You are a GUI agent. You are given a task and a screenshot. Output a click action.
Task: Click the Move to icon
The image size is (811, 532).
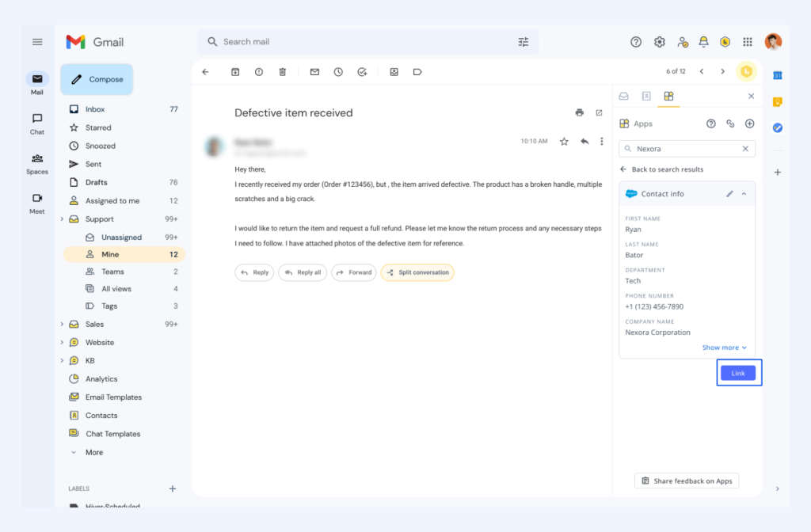point(394,72)
